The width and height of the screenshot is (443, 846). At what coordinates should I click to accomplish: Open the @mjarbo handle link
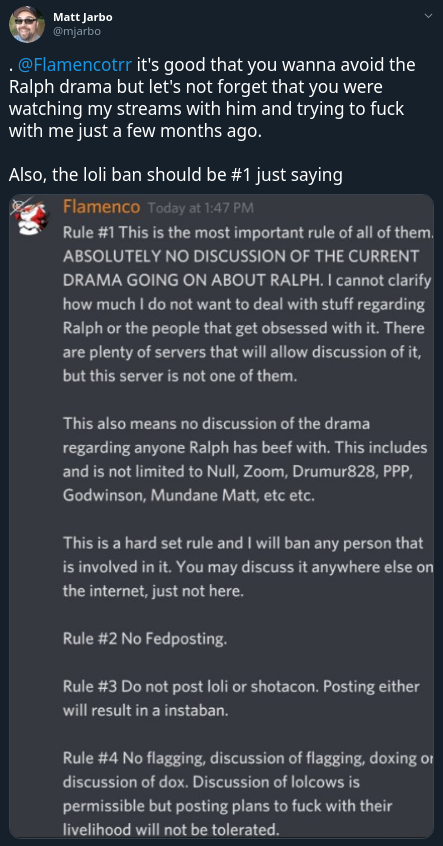(x=77, y=31)
